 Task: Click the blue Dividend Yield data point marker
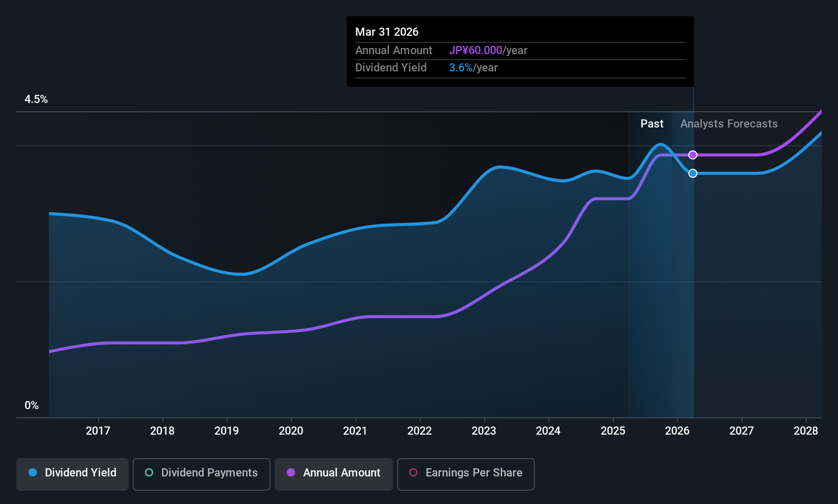693,173
